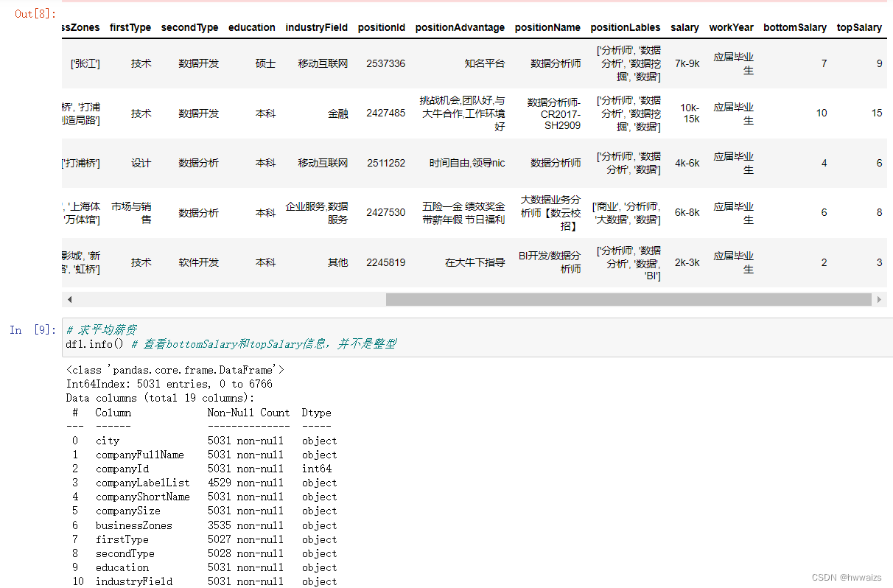
Task: Select the positionName column header
Action: tap(547, 27)
